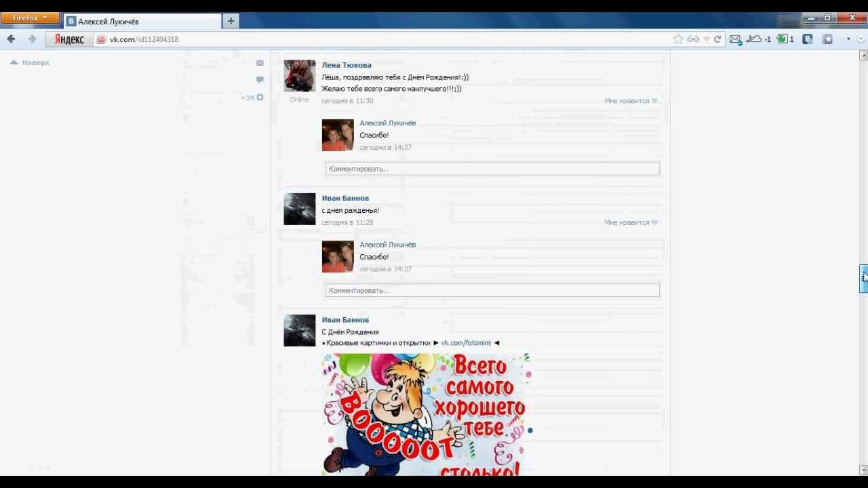Image resolution: width=868 pixels, height=488 pixels.
Task: Click Иван Баннов avatar on 'с днем ражденья' post
Action: [x=300, y=209]
